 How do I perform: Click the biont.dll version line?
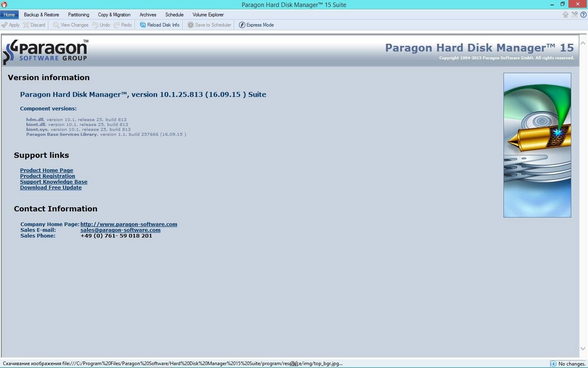pyautogui.click(x=77, y=125)
